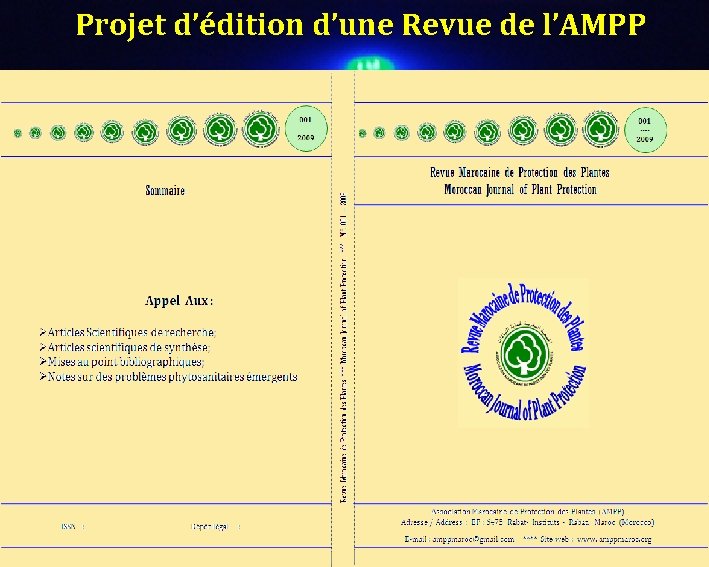
Task: Click the arrow bullet before "Articles Scientifiques de recherche"
Action: pyautogui.click(x=43, y=332)
